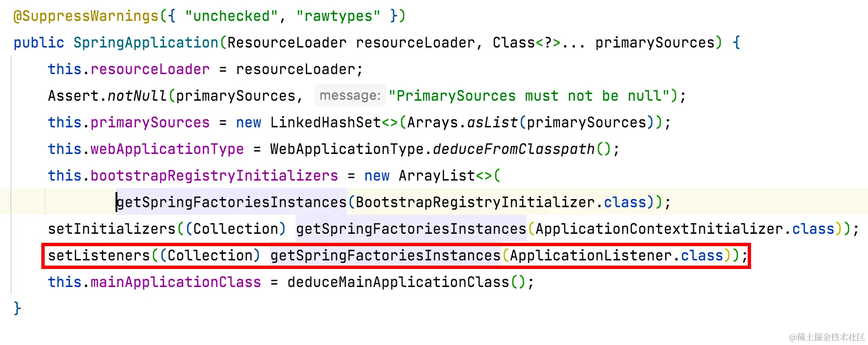Click getSpringFactoriesInstances on the BootstrapRegistryInitializer line
This screenshot has height=345, width=868.
[x=231, y=202]
